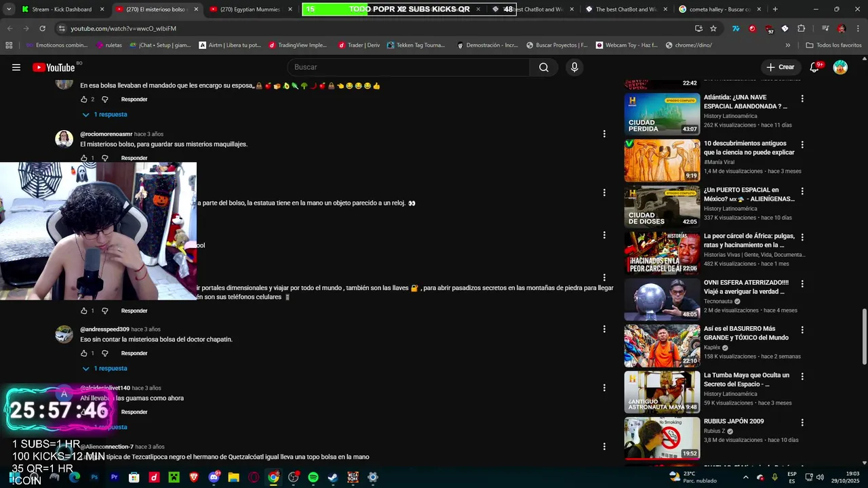This screenshot has height=488, width=868.
Task: Open the YouTube account avatar menu
Action: [x=840, y=67]
